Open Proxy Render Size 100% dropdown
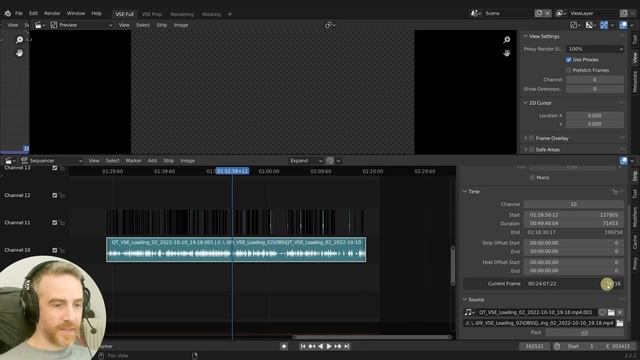The height and width of the screenshot is (360, 640). tap(595, 49)
